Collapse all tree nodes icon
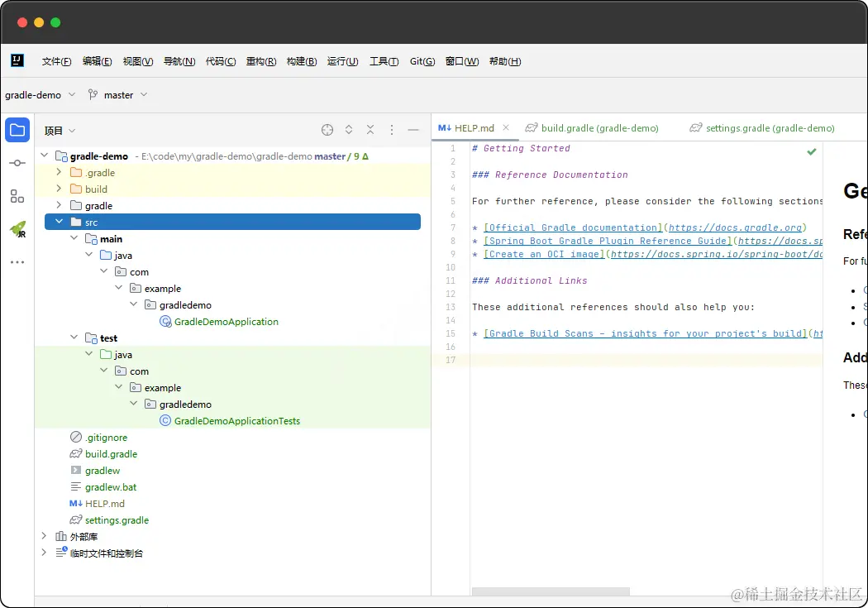Viewport: 868px width, 608px height. [x=370, y=130]
